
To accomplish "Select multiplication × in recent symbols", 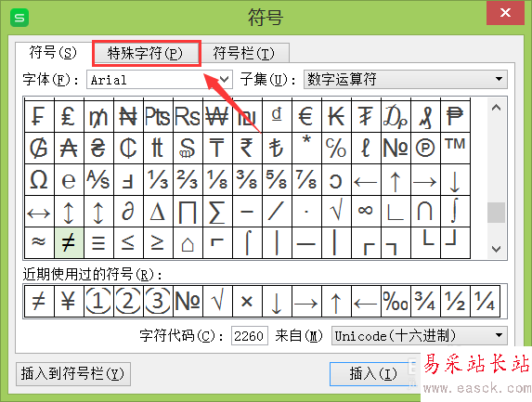I will [x=247, y=301].
